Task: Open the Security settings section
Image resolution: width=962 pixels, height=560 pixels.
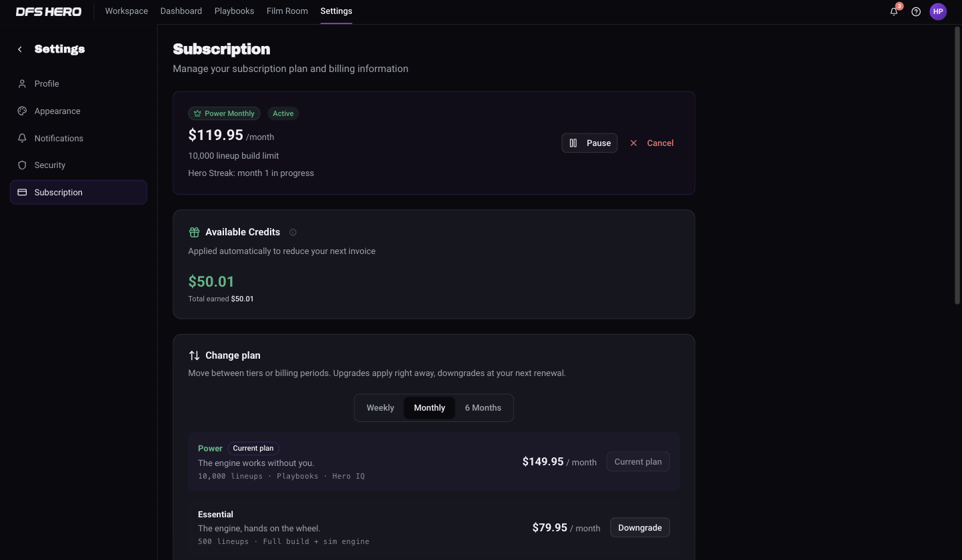Action: (79, 165)
